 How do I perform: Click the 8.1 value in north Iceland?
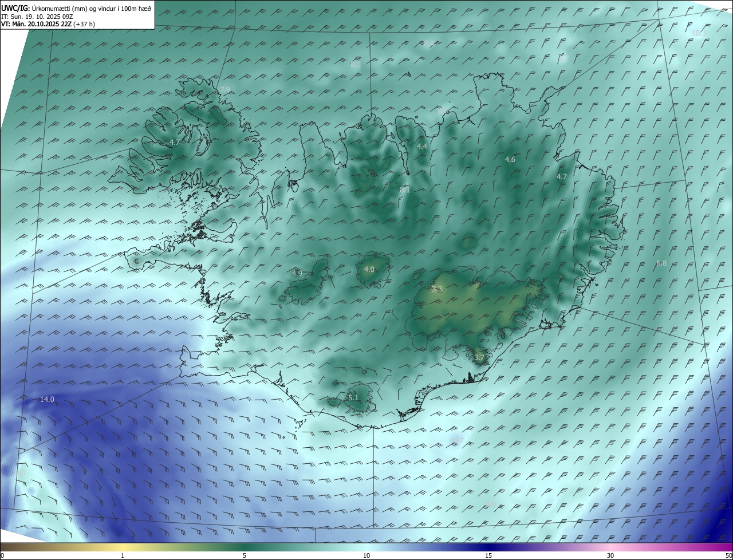tap(405, 190)
